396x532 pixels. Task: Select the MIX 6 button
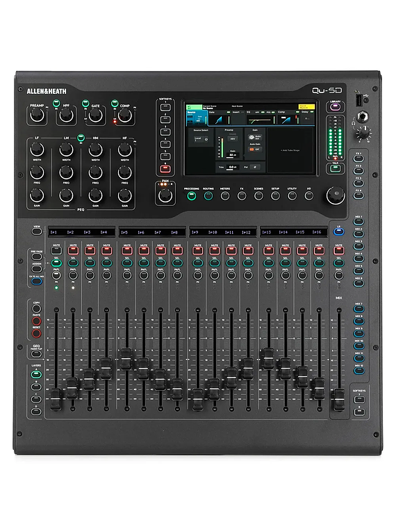(358, 283)
